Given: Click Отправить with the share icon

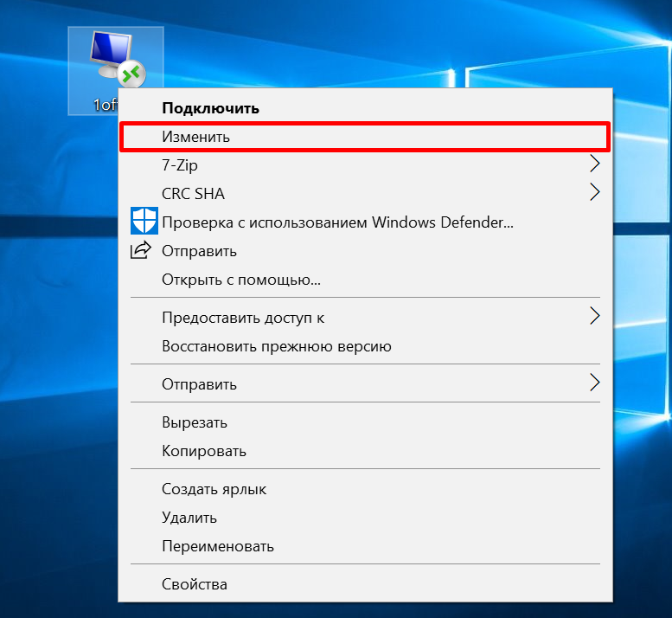Looking at the screenshot, I should 365,251.
